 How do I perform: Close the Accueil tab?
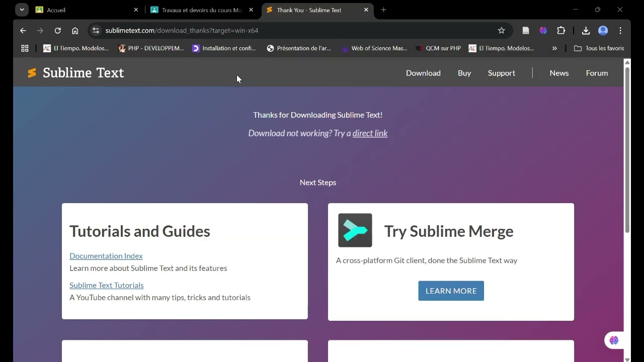pyautogui.click(x=136, y=10)
